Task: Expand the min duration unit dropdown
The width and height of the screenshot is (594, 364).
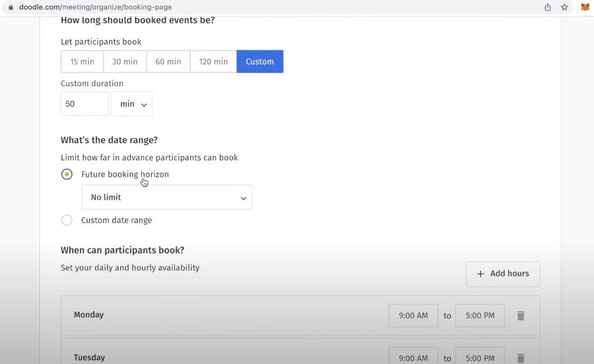Action: click(132, 104)
